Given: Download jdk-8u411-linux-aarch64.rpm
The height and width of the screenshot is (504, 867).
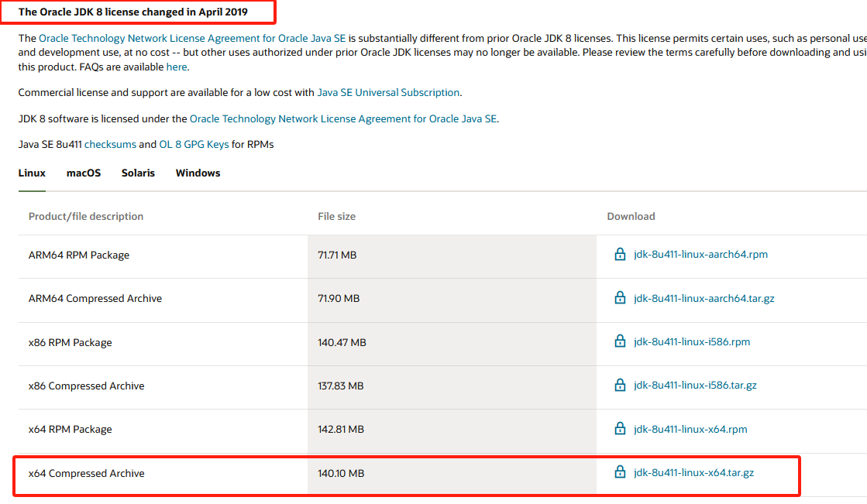Looking at the screenshot, I should point(700,254).
